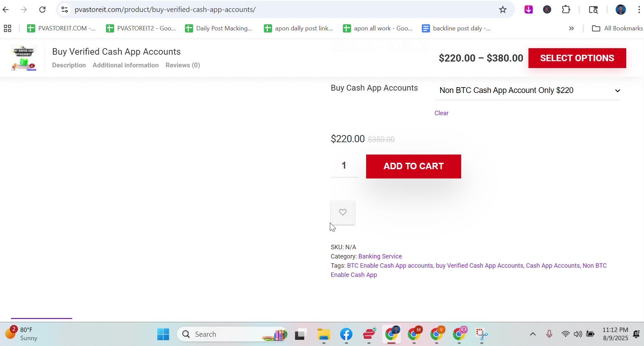View the Reviews (0) tab
This screenshot has width=644, height=346.
pyautogui.click(x=183, y=65)
